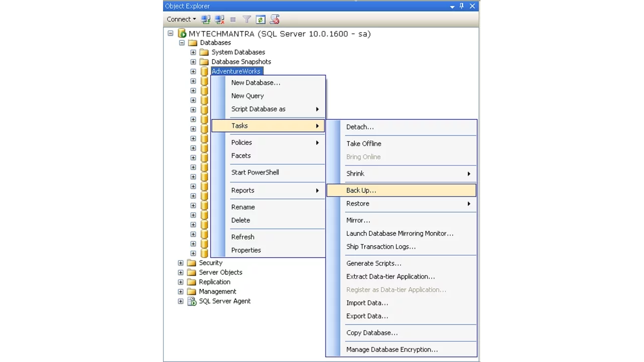This screenshot has width=644, height=362.
Task: Choose Take Offline in Tasks submenu
Action: point(401,143)
